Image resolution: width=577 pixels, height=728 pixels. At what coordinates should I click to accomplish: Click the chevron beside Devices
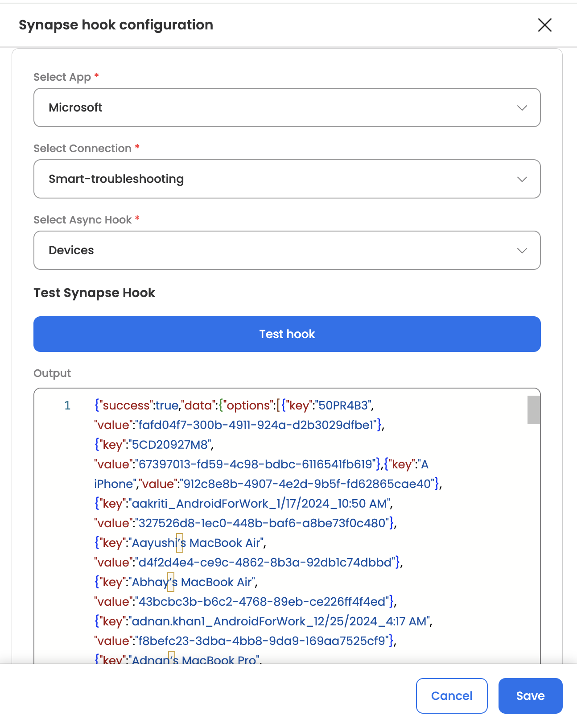click(x=522, y=251)
